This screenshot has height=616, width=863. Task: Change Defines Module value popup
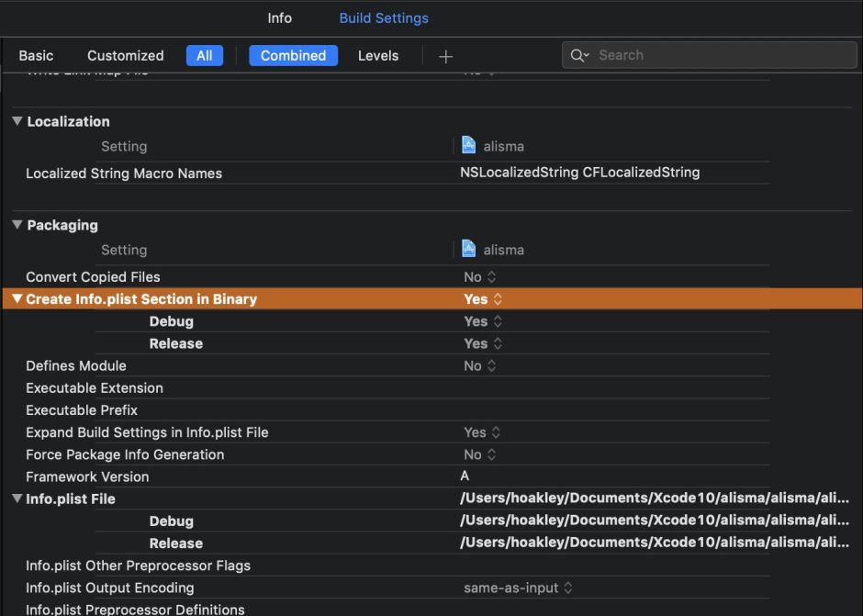point(480,366)
